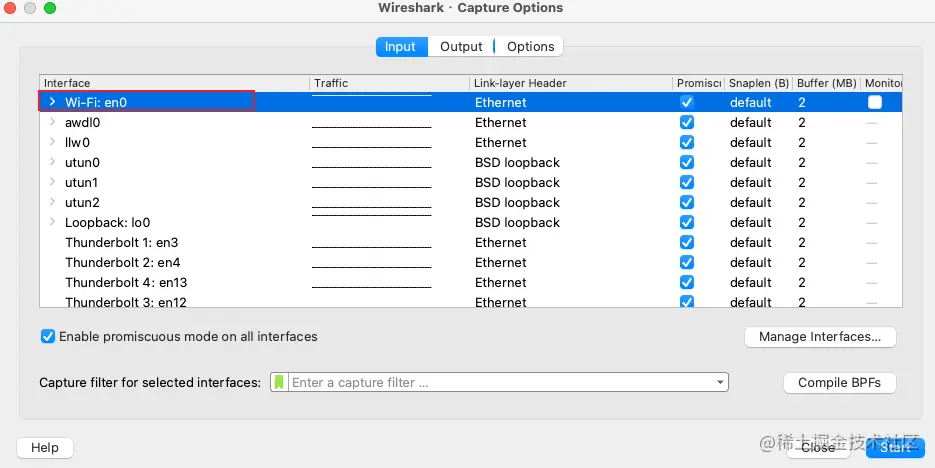This screenshot has width=935, height=468.
Task: Select the Thunderbolt 3: en12 row
Action: (x=470, y=300)
